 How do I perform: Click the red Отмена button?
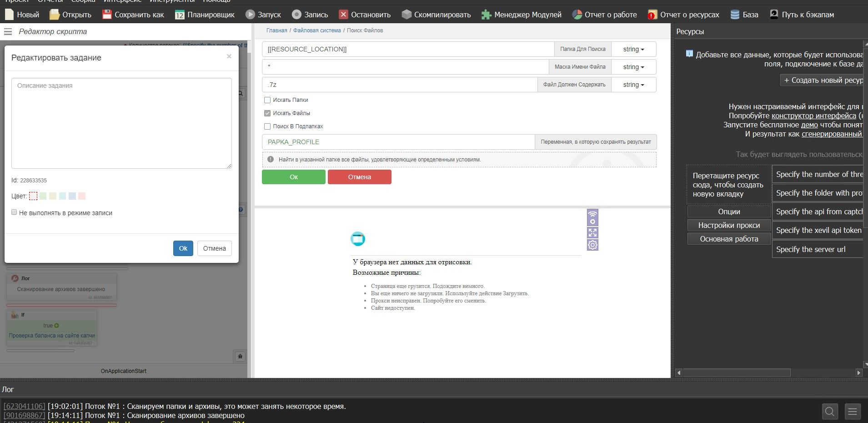pos(359,177)
